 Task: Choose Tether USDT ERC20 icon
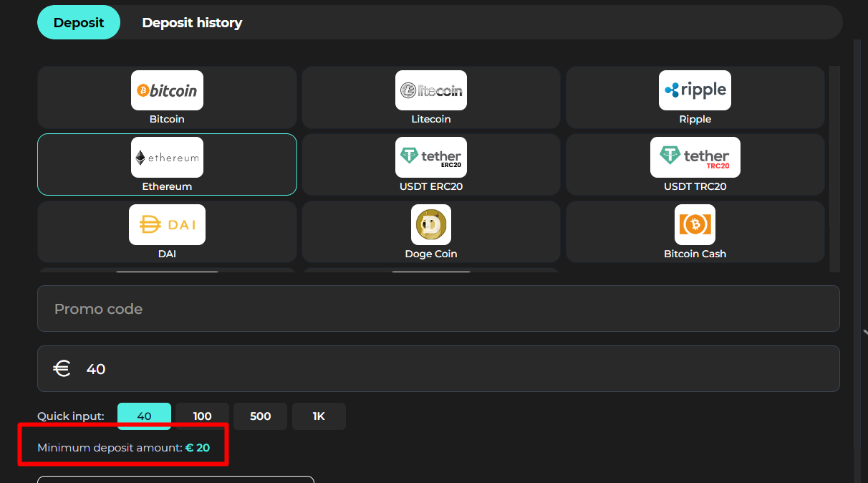(431, 158)
